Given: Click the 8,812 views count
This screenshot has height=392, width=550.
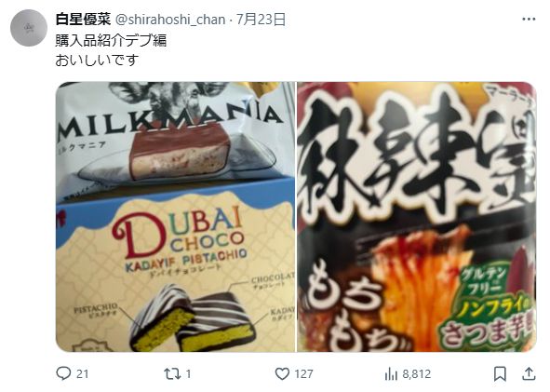Looking at the screenshot, I should tap(416, 374).
